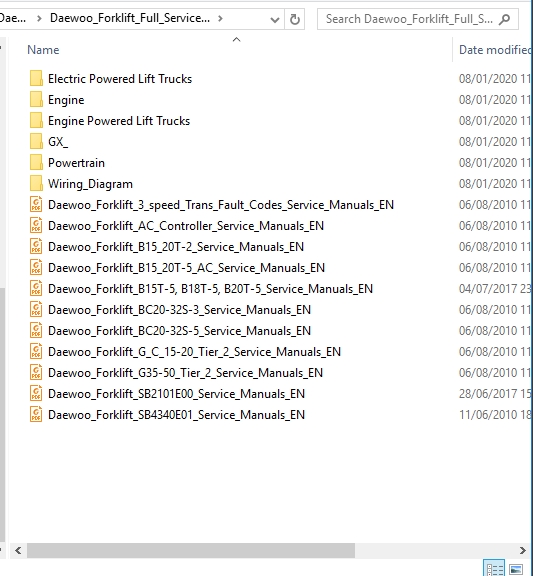Select Daewoo_Forklift_B15_20T-5_AC_Service_Manuals_EN file name

click(x=186, y=267)
